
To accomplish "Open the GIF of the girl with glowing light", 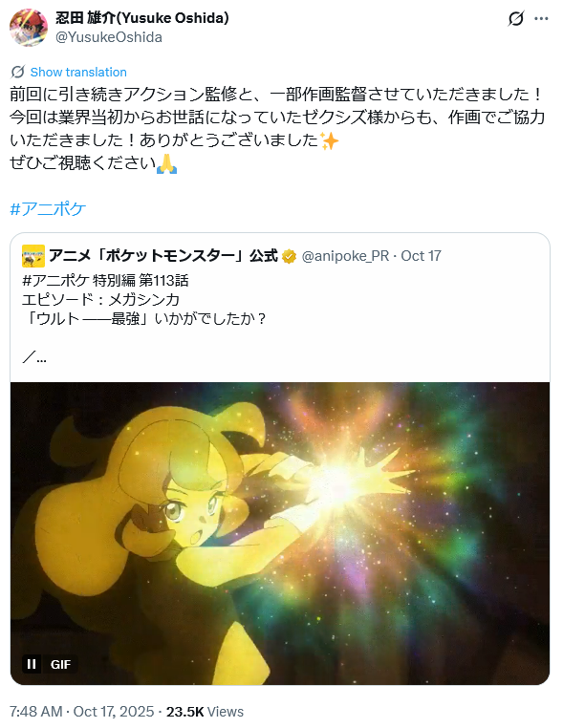I will click(x=280, y=533).
